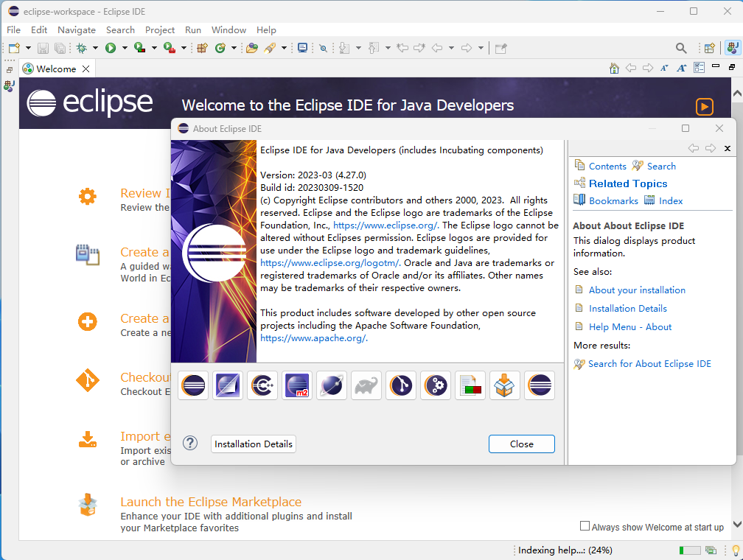This screenshot has height=560, width=743.
Task: Magnify Welcome page font size
Action: pos(681,69)
